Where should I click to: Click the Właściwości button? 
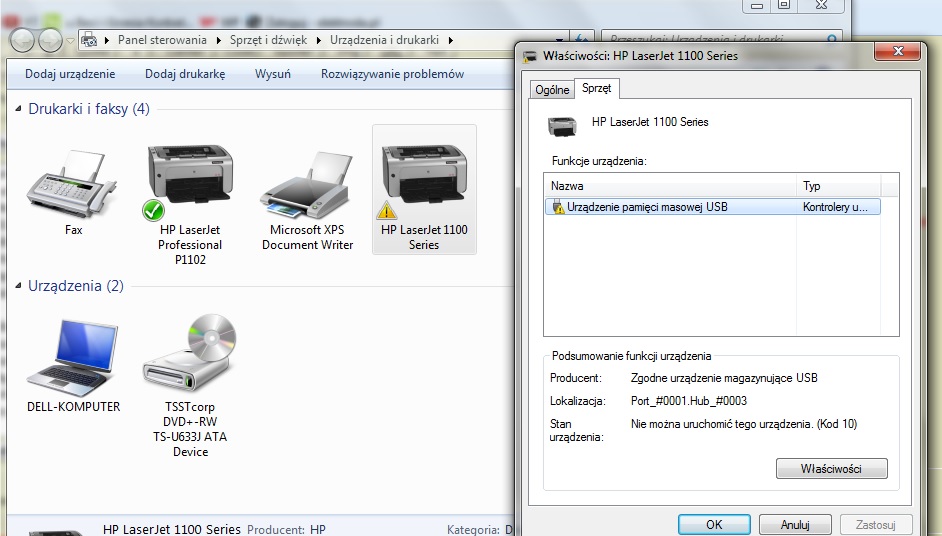point(831,469)
